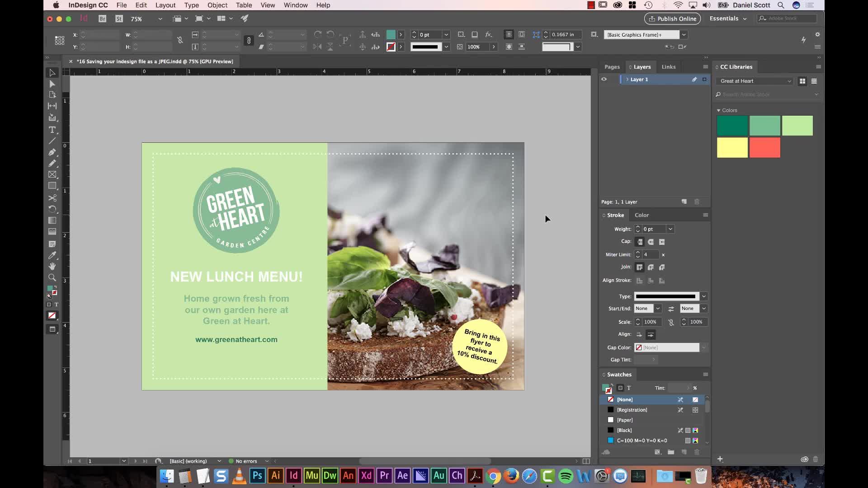Screen dimensions: 868x488
Task: Open Stroke panel flyout menu
Action: [x=705, y=215]
